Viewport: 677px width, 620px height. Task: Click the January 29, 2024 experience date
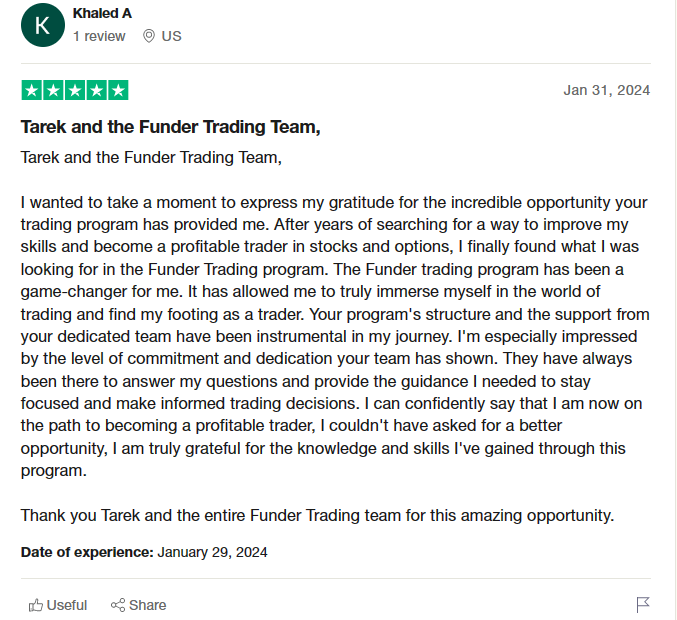[212, 552]
